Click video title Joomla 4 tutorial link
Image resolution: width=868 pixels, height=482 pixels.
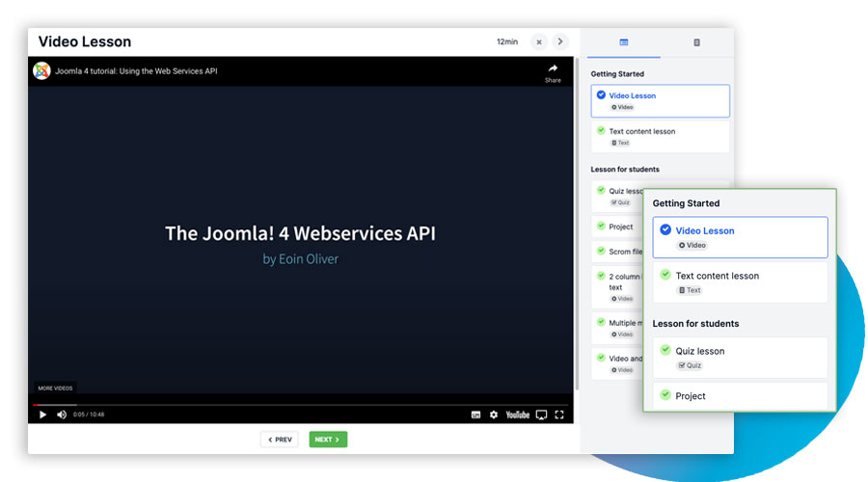(x=136, y=70)
